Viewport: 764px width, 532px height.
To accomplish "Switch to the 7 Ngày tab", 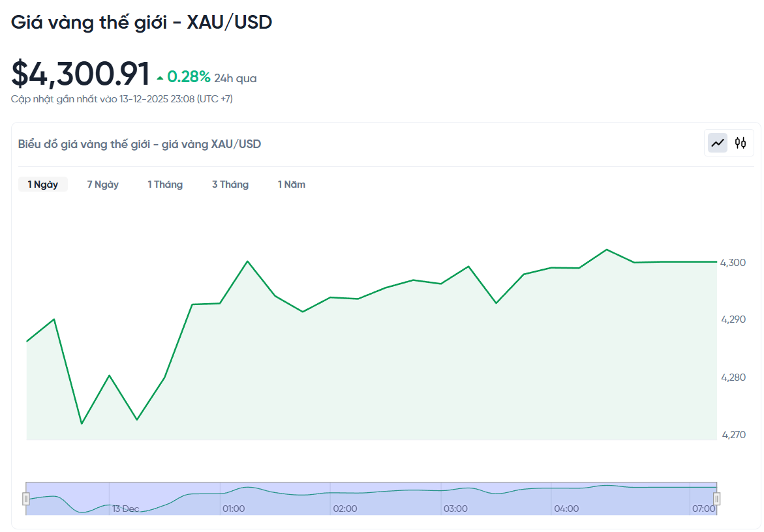I will [102, 184].
